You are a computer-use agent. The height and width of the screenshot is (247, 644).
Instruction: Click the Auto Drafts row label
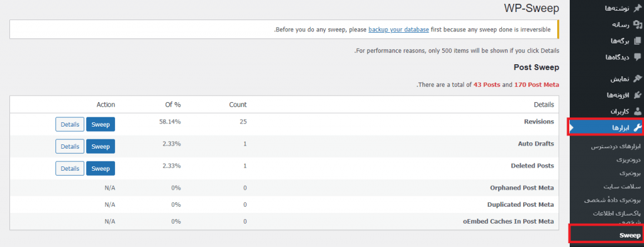[536, 144]
